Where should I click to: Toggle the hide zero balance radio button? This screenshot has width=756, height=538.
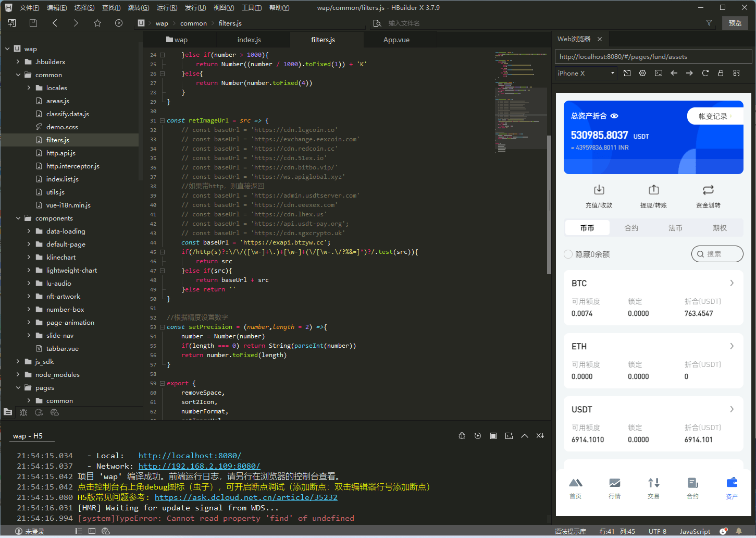click(x=568, y=254)
